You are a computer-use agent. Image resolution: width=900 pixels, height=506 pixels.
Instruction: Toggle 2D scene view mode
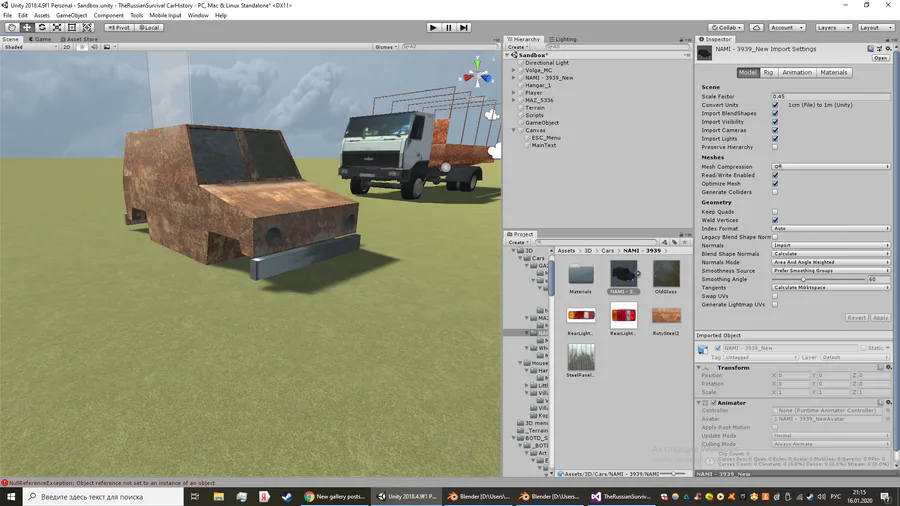click(67, 47)
